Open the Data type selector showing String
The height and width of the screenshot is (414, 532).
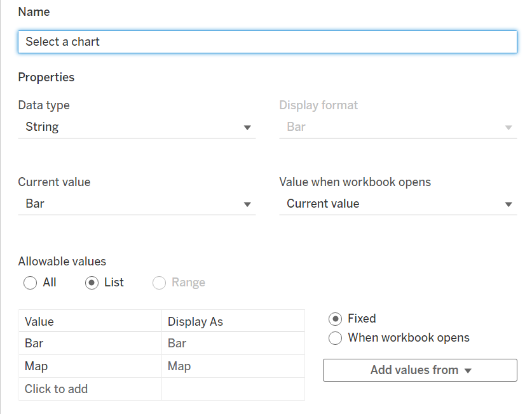pyautogui.click(x=127, y=127)
